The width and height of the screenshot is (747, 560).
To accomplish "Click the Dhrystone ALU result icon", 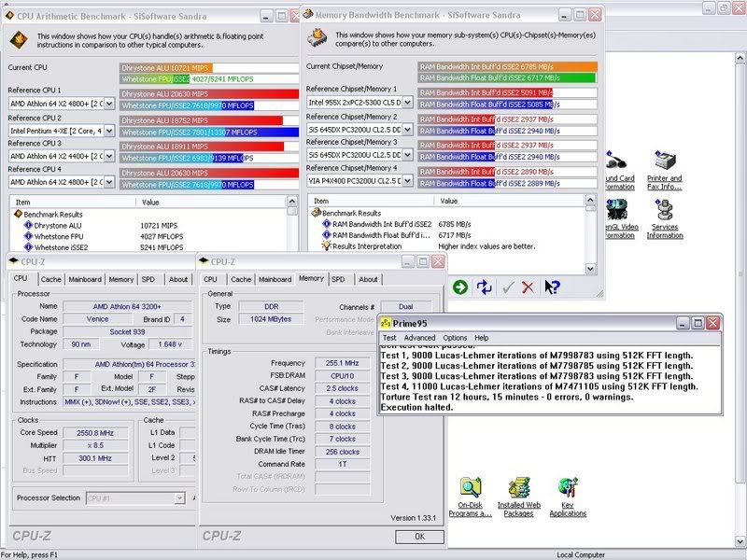I will (28, 225).
